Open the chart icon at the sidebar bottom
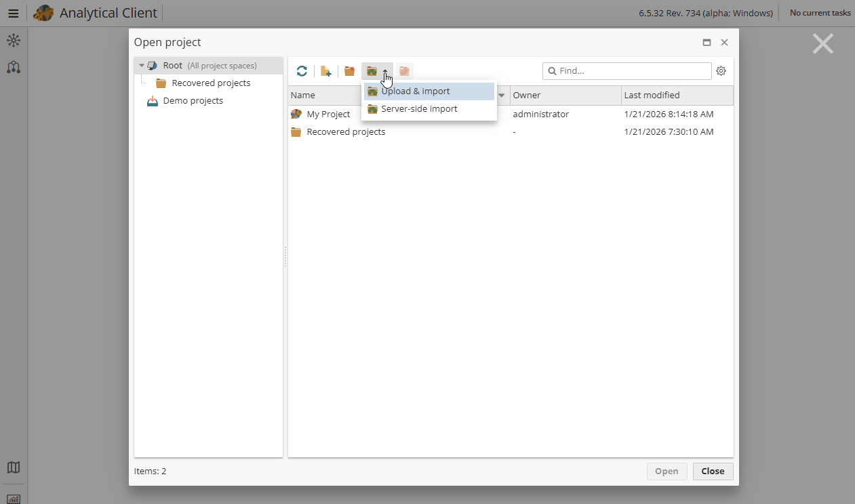The width and height of the screenshot is (855, 504). (14, 499)
